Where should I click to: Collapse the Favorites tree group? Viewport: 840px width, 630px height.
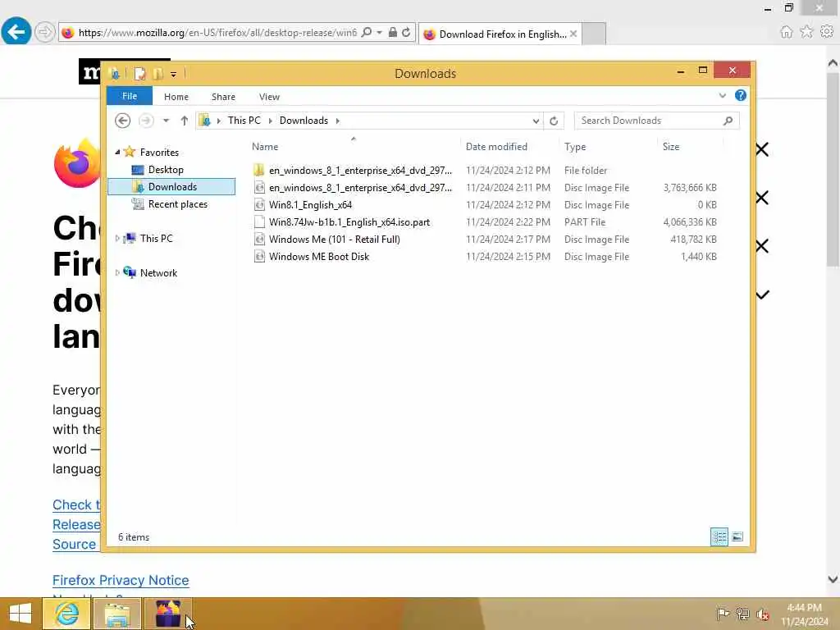point(117,152)
